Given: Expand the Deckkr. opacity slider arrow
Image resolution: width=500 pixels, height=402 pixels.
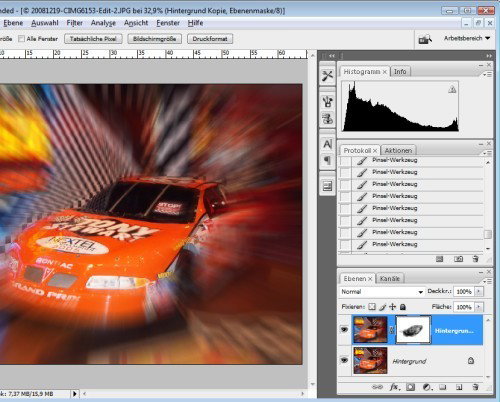Looking at the screenshot, I should (479, 292).
